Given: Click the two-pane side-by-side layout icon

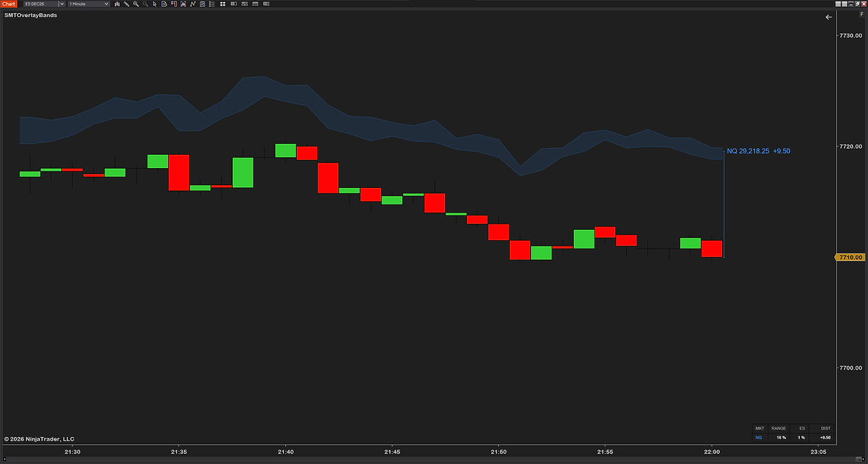Looking at the screenshot, I should click(x=234, y=4).
